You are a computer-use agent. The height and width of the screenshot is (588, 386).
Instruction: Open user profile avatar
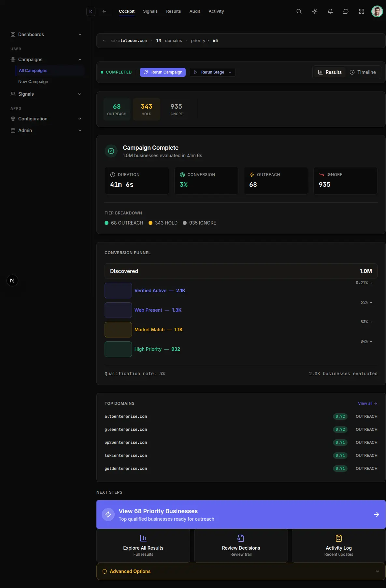click(x=377, y=11)
